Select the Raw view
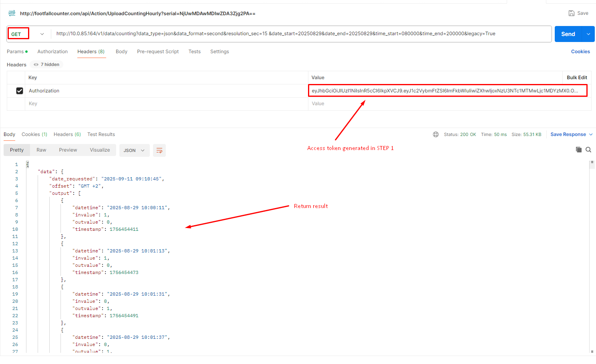This screenshot has width=596, height=364. point(41,150)
